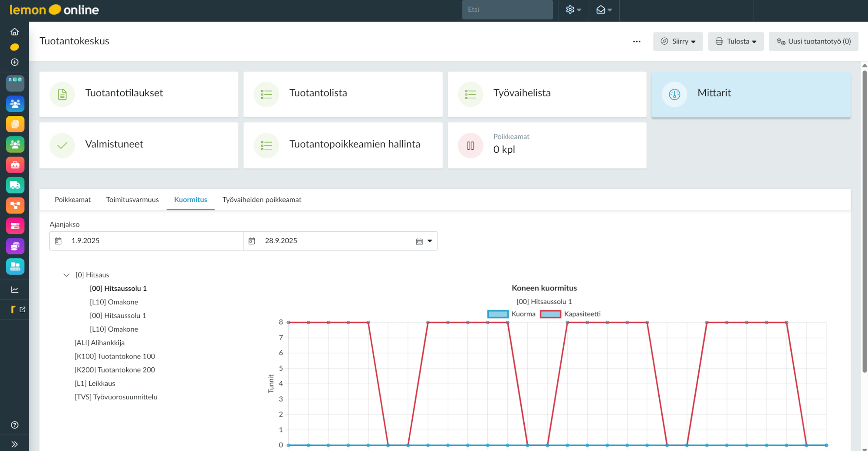Click the help question mark icon
This screenshot has width=868, height=451.
click(x=14, y=425)
